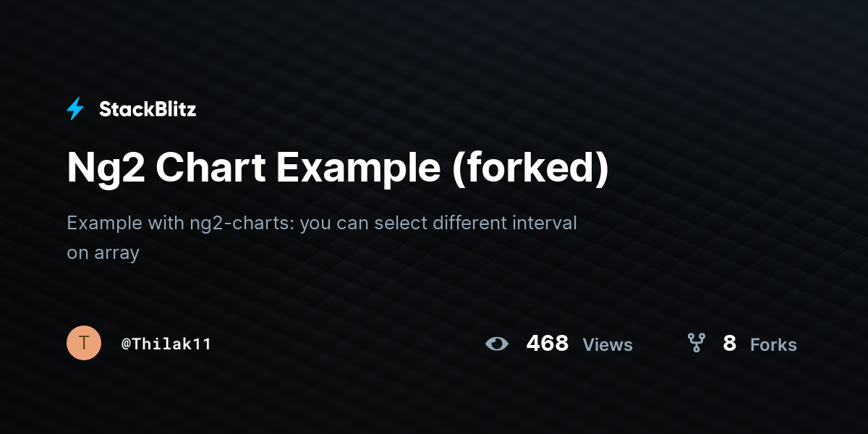This screenshot has width=868, height=434.
Task: Click the description starting "Example with"
Action: [322, 223]
